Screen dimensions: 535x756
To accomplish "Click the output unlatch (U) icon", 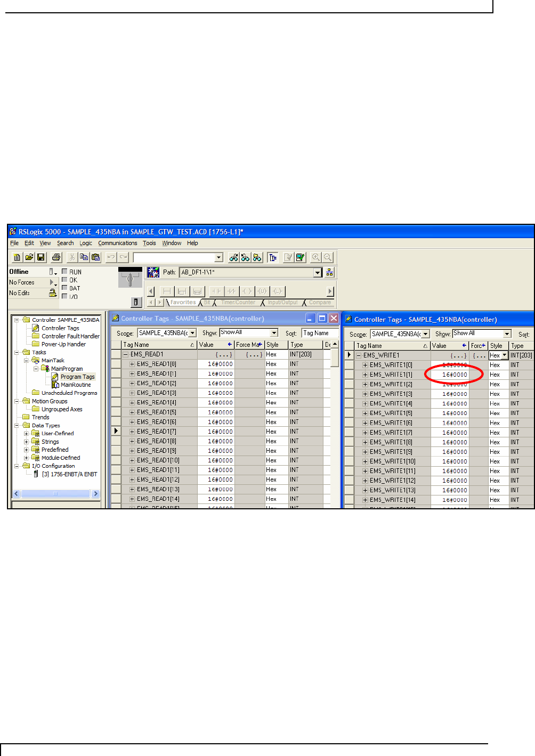I will coord(262,291).
